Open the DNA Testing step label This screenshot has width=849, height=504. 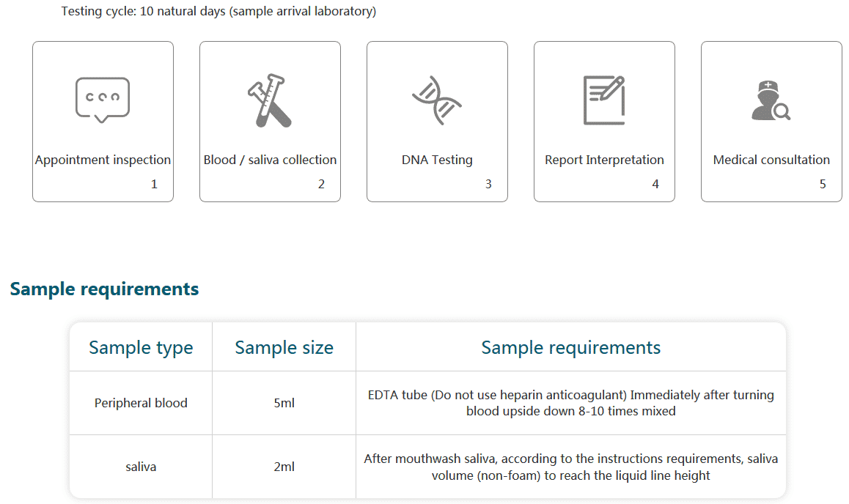(437, 160)
